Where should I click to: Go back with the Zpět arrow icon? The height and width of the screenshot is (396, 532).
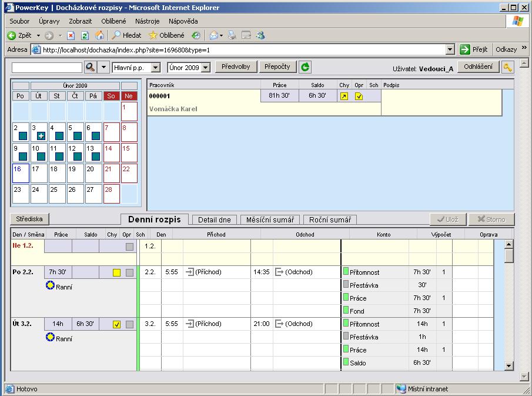(x=12, y=35)
